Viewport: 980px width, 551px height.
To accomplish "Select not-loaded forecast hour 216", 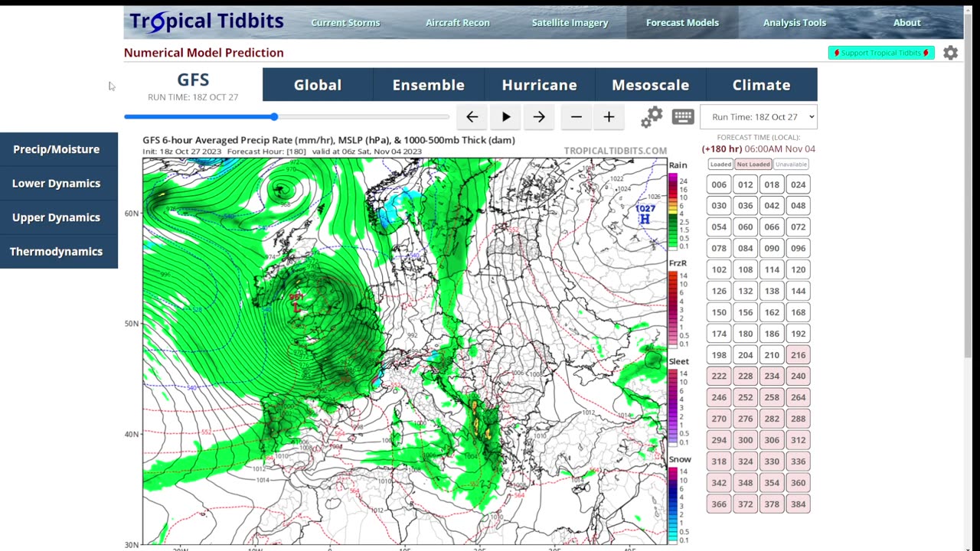I will [798, 355].
